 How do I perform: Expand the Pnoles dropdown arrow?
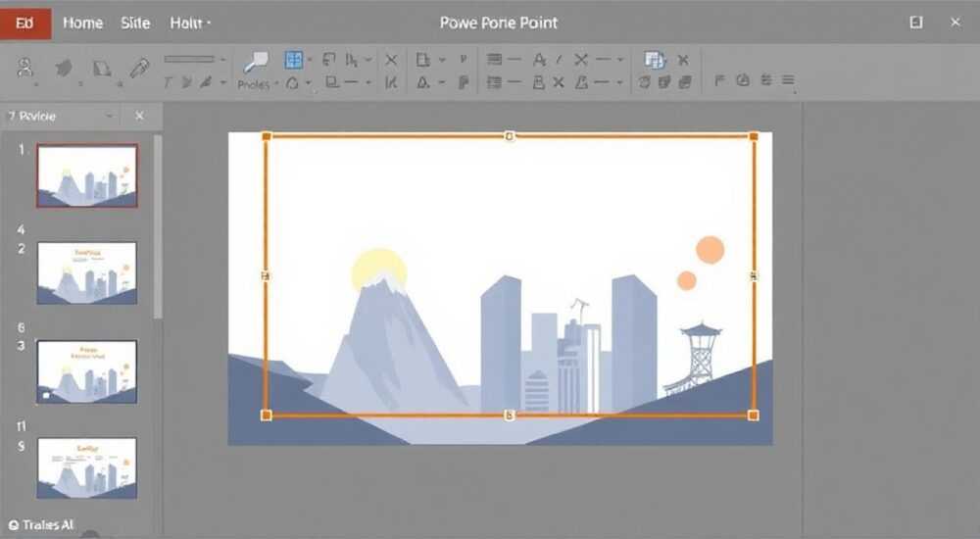275,83
